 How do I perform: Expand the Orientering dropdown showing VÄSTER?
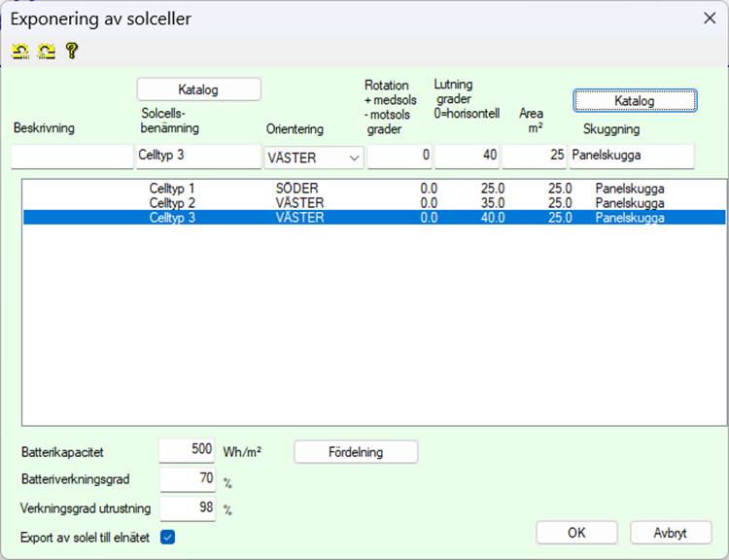pos(313,157)
